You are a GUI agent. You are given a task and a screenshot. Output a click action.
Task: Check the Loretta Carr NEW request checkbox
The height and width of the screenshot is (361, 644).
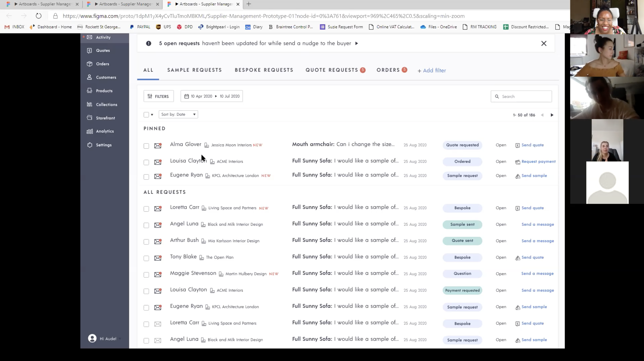146,209
